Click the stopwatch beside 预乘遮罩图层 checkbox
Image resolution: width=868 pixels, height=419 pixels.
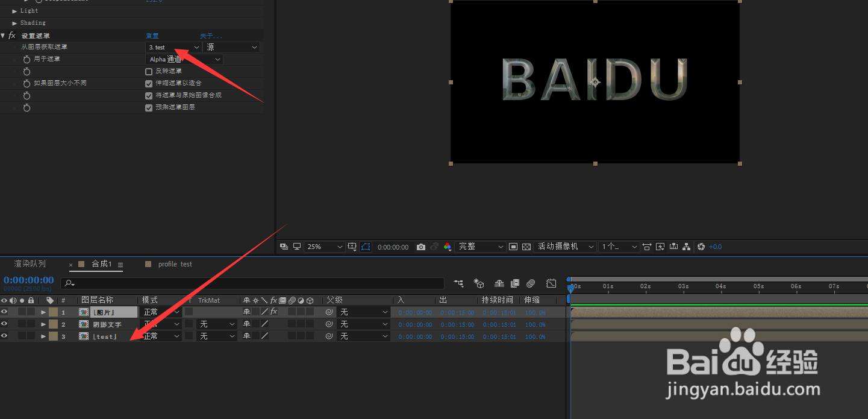pos(27,108)
